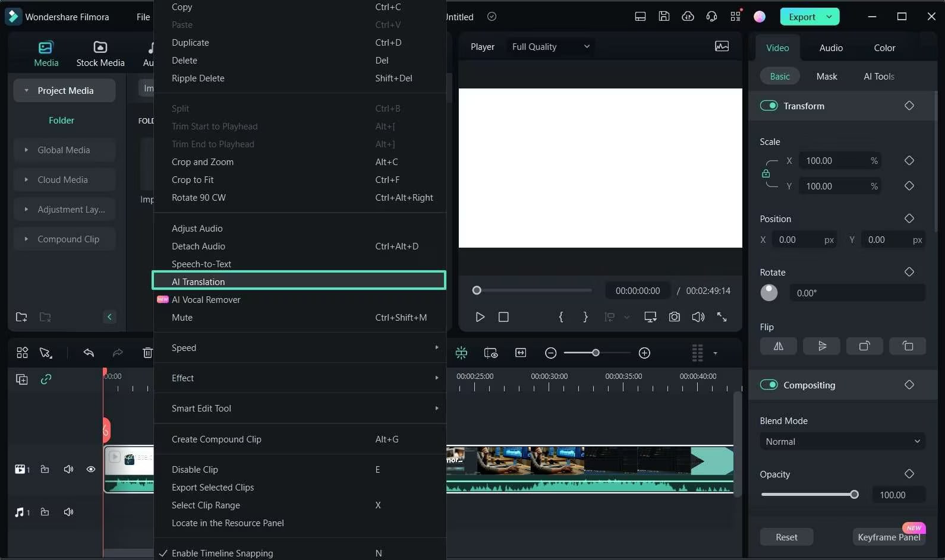Stop the preview playback
The image size is (945, 560).
[x=503, y=317]
